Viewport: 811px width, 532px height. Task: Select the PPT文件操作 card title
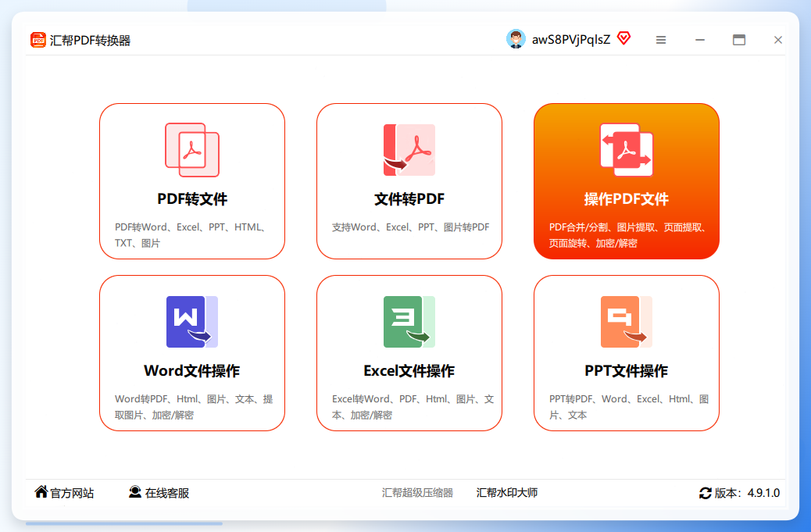(x=627, y=371)
